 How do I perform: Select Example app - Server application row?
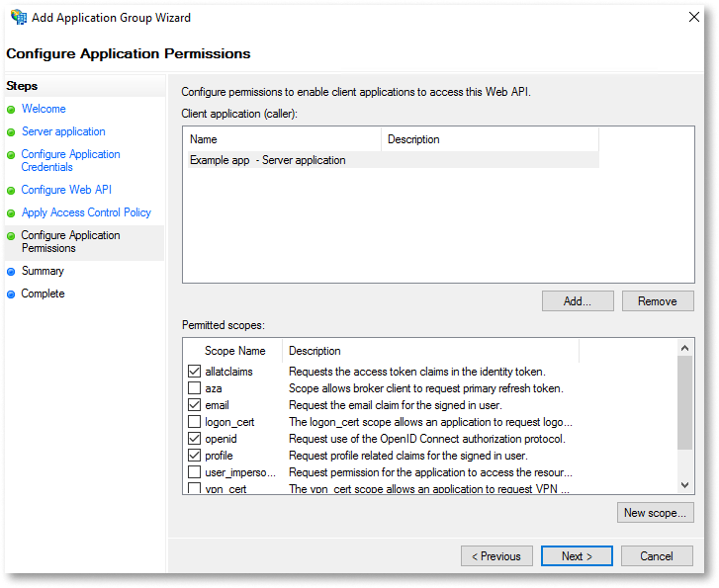pos(393,160)
